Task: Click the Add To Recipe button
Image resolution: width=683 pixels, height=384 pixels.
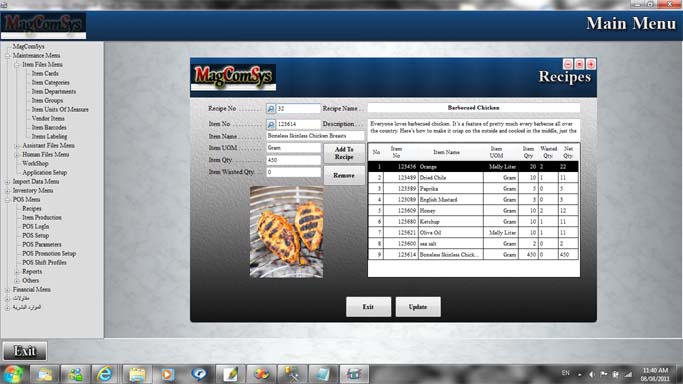Action: (344, 153)
